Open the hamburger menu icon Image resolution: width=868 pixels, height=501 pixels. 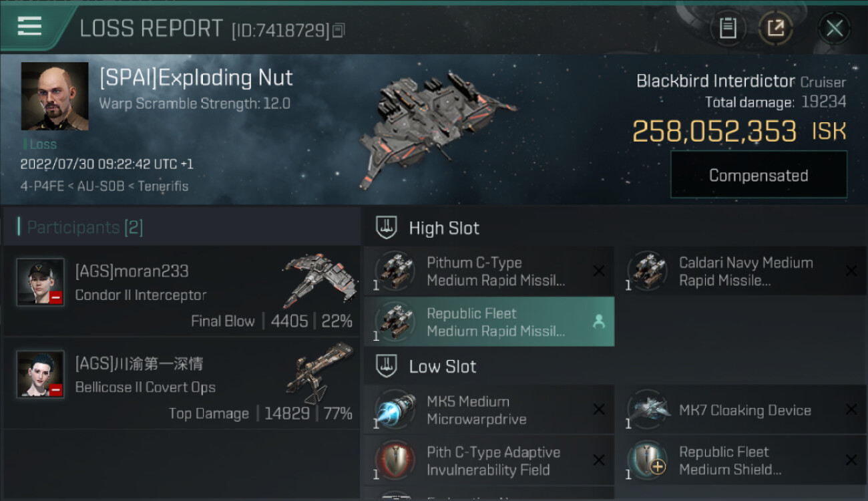pos(29,27)
